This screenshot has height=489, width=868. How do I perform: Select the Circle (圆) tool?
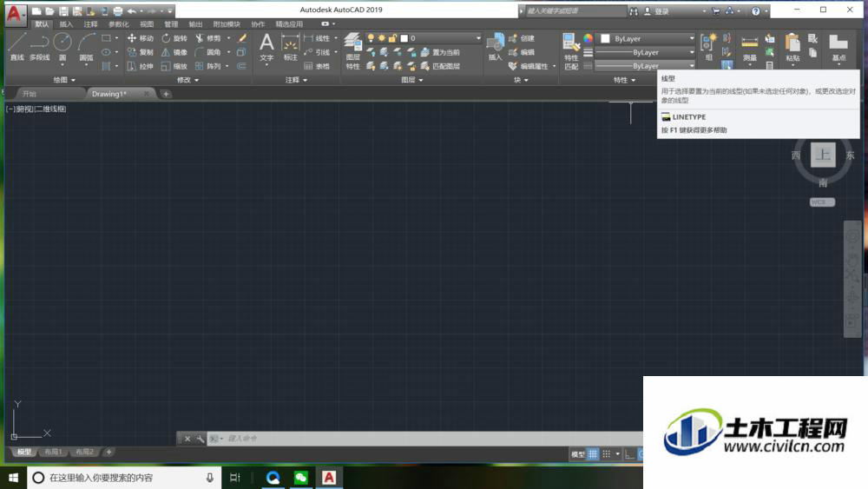62,47
